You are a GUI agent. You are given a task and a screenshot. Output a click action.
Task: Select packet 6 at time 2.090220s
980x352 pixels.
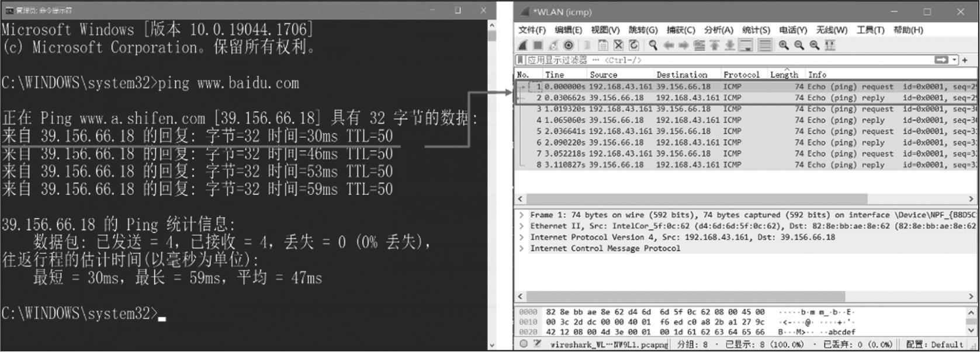[x=746, y=142]
